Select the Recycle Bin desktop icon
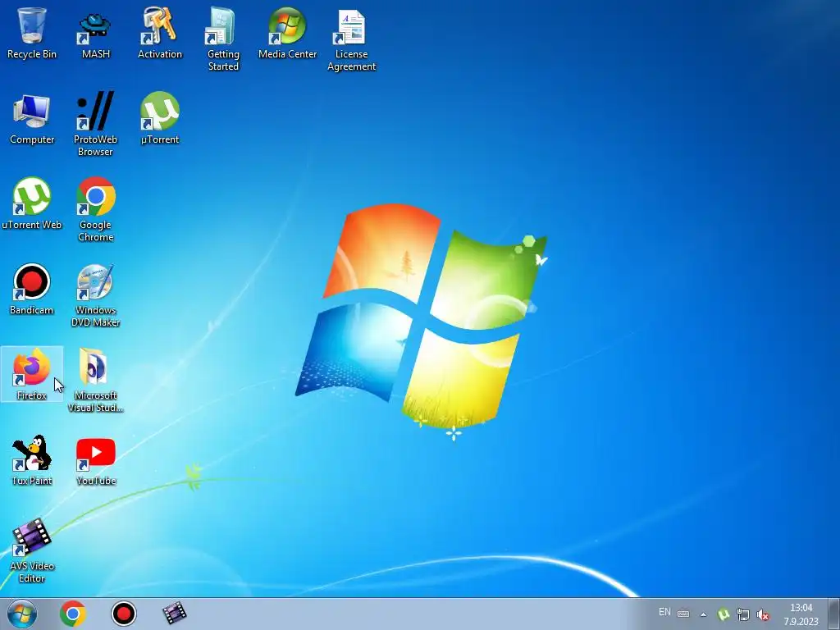 point(32,33)
